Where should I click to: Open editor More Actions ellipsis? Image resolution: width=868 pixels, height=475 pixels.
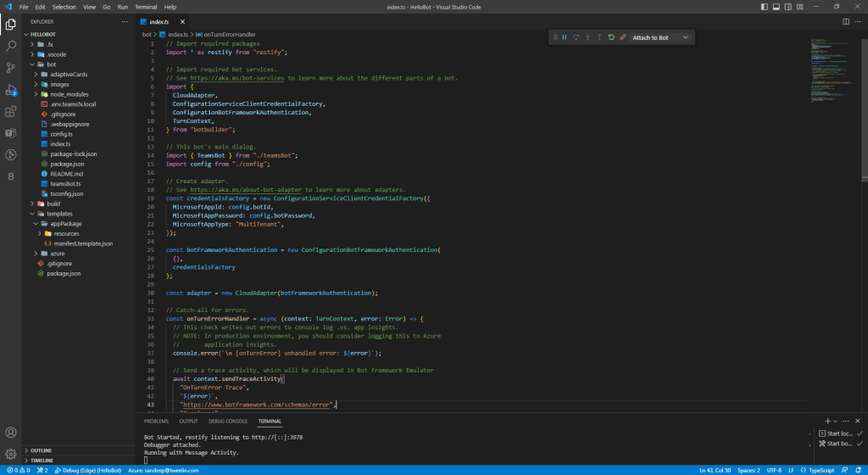point(858,21)
